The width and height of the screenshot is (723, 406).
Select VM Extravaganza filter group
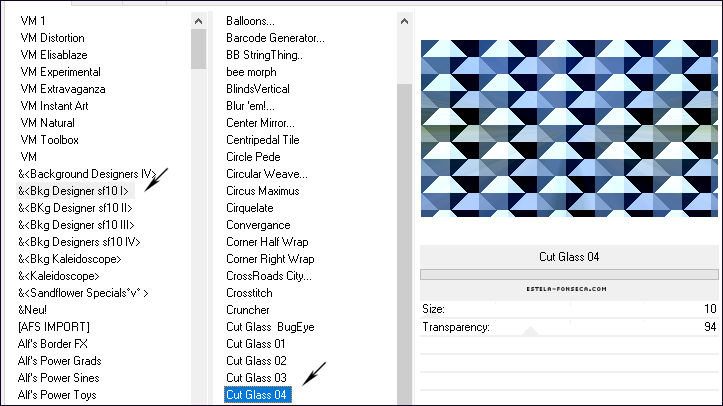63,89
